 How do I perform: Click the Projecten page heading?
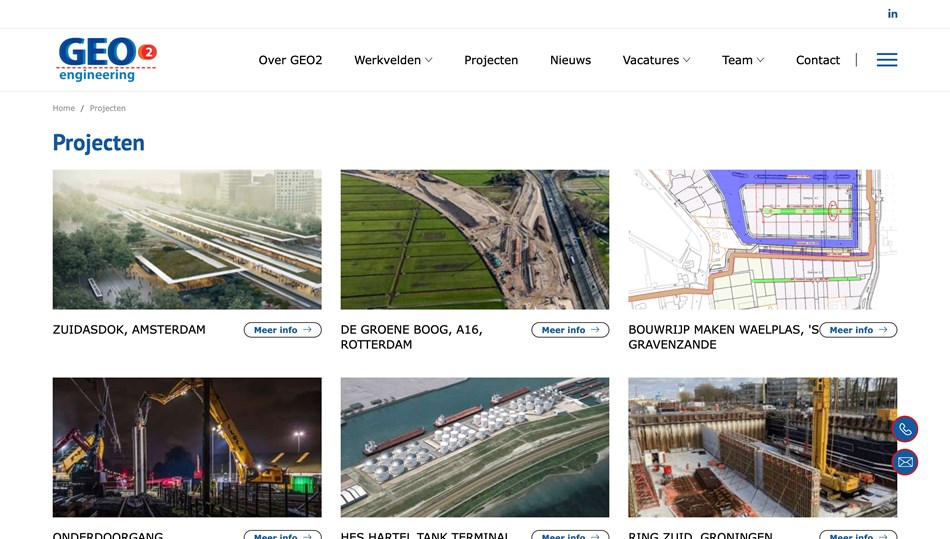[98, 143]
